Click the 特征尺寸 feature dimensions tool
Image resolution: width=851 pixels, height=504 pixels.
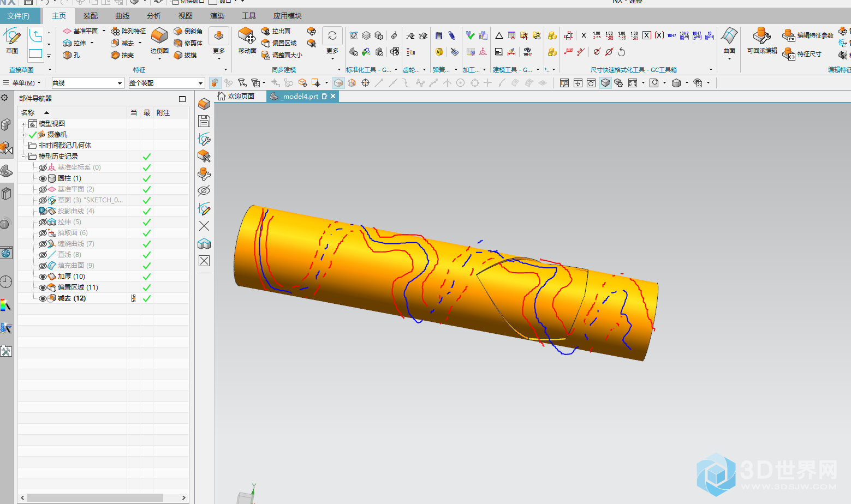pos(802,54)
